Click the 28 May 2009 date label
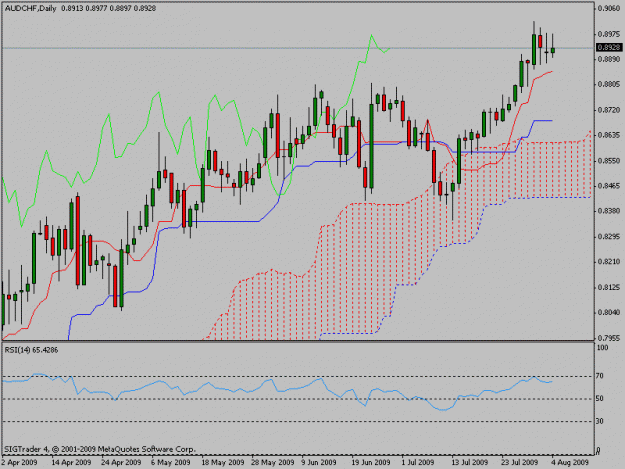The height and width of the screenshot is (469, 625). [273, 462]
